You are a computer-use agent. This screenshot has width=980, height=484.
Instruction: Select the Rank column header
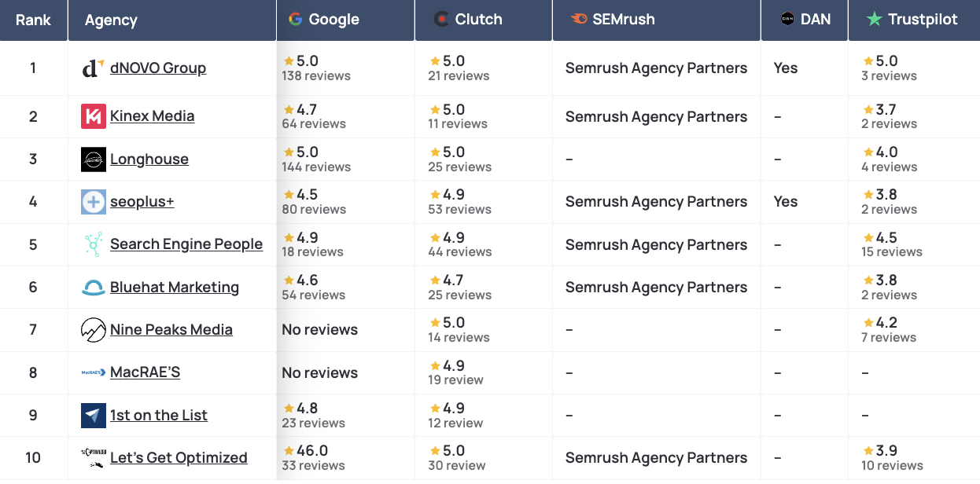(33, 20)
